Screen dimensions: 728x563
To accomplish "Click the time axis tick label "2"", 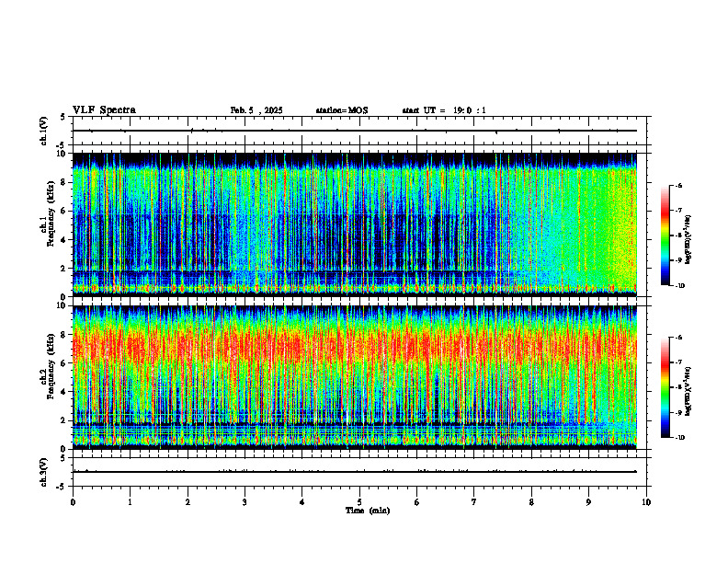I will tap(188, 502).
